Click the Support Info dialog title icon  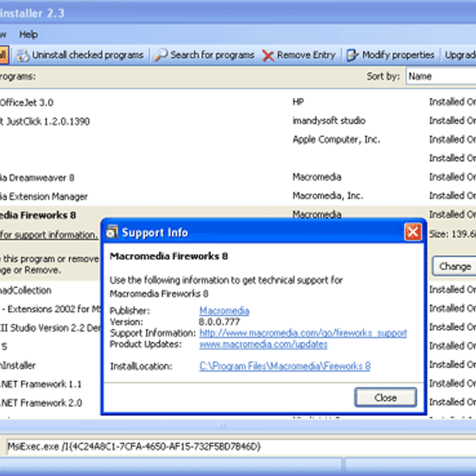[112, 232]
